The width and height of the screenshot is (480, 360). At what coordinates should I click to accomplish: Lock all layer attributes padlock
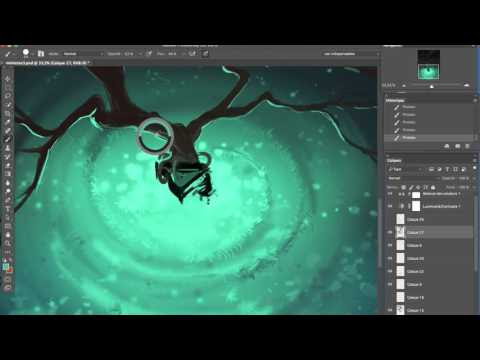(433, 187)
